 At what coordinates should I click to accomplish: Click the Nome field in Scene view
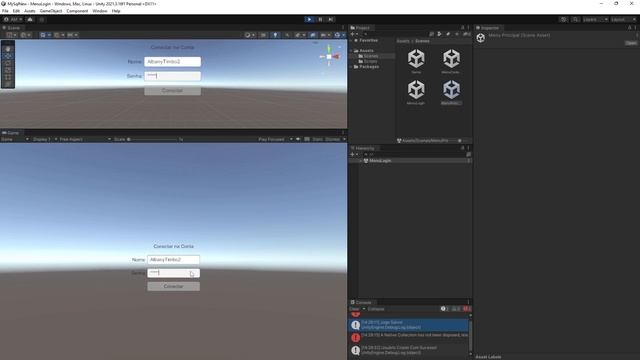click(x=172, y=62)
